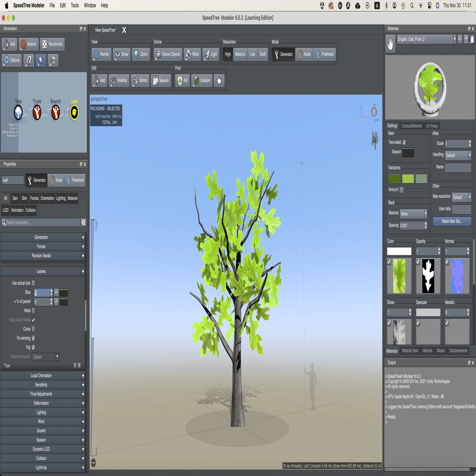
Task: Click the Gizmo edit tool
Action: [x=140, y=81]
